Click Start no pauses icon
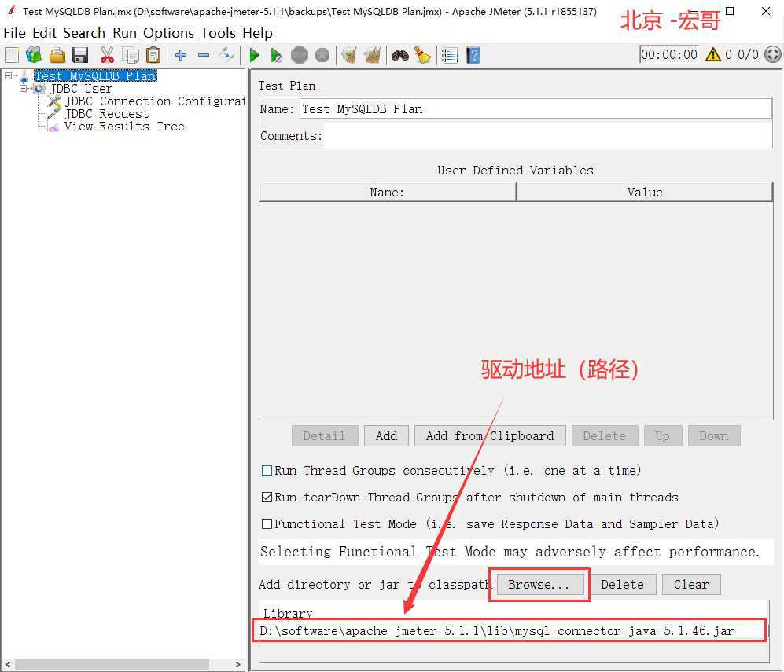Screen dimensions: 784x672 [x=276, y=55]
